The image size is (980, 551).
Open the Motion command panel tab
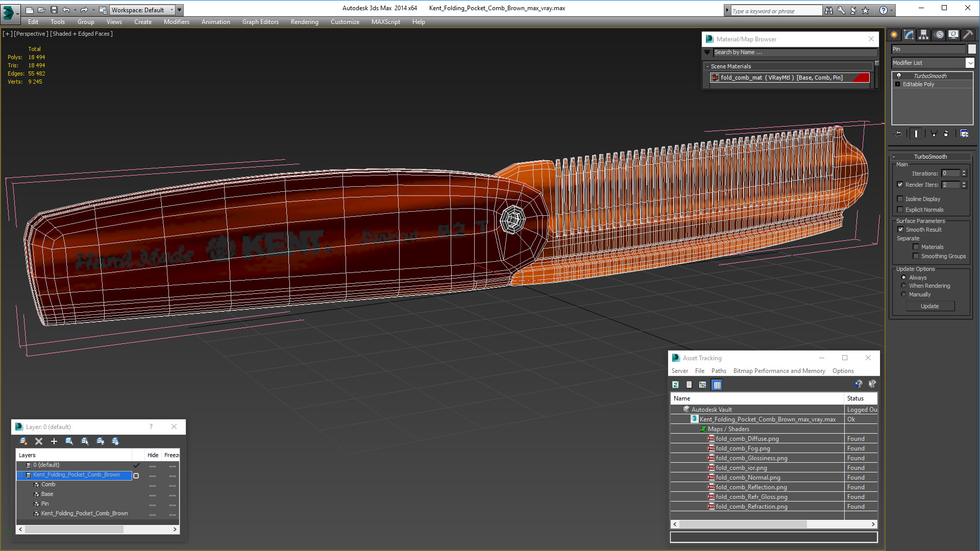click(939, 35)
